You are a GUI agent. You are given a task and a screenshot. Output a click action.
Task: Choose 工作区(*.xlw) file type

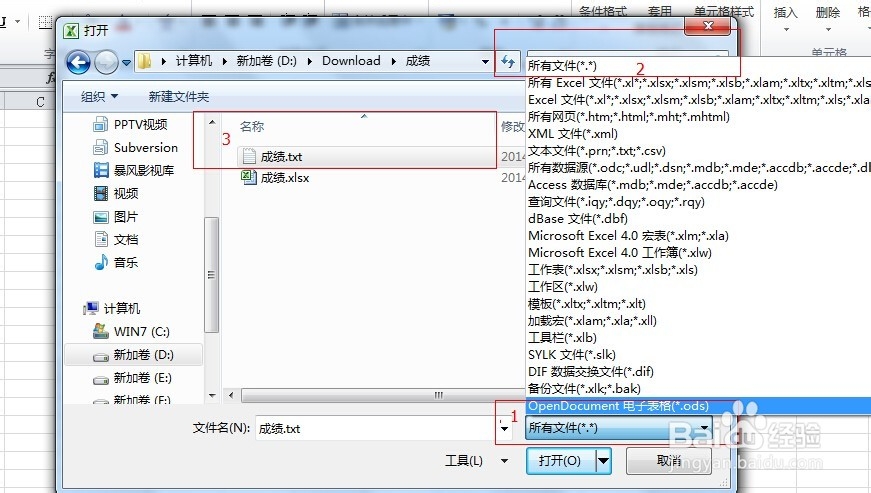click(x=698, y=287)
